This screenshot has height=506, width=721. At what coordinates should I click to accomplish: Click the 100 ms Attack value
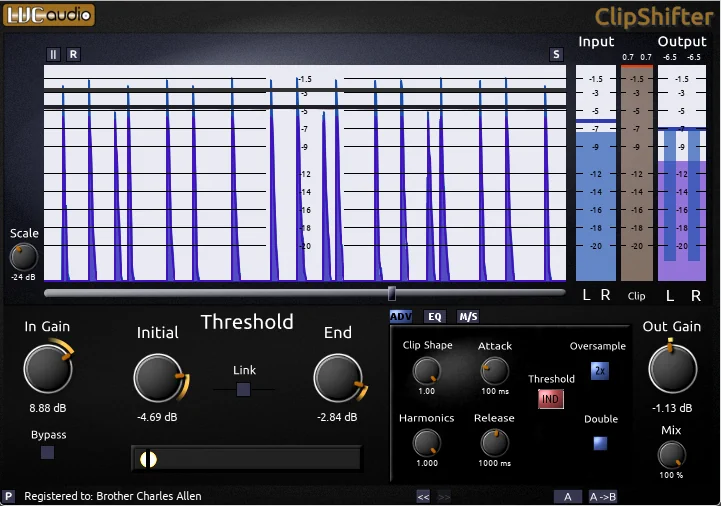pyautogui.click(x=495, y=391)
